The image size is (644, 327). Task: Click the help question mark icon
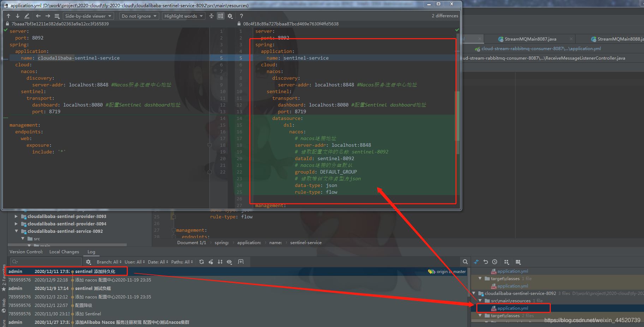click(241, 16)
